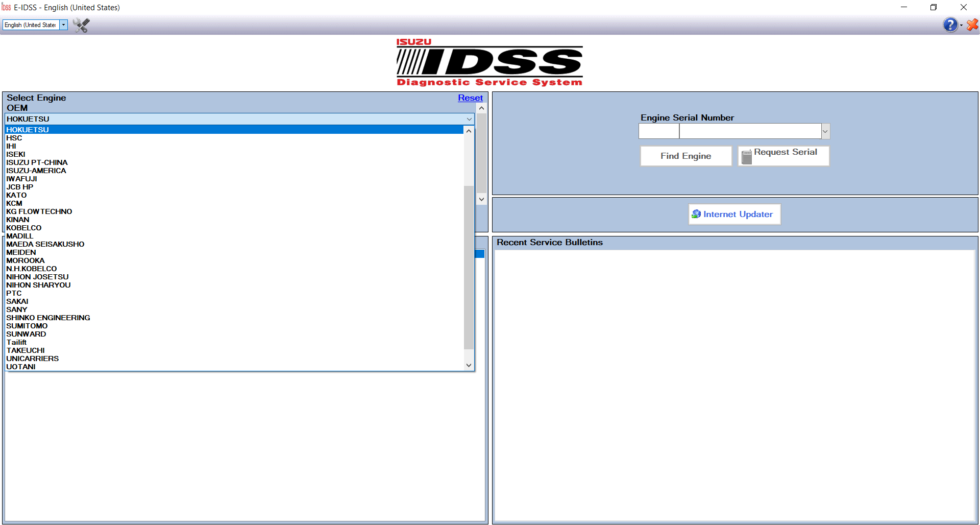The width and height of the screenshot is (980, 525).
Task: Select MEIDEN entry
Action: coord(234,252)
